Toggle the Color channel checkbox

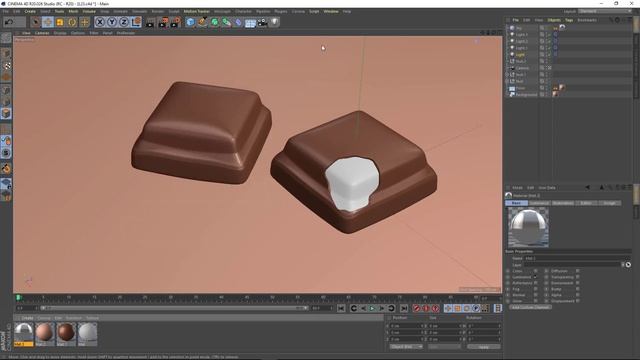pos(536,271)
